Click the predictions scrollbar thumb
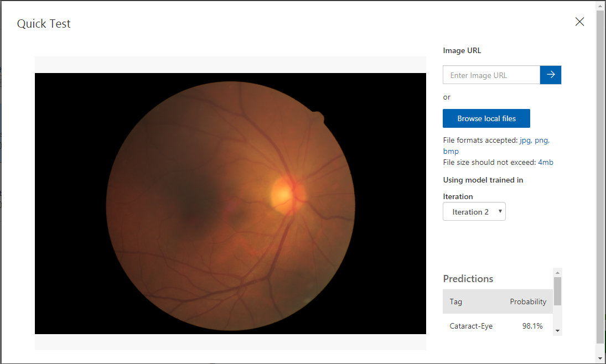This screenshot has height=364, width=606. [557, 291]
